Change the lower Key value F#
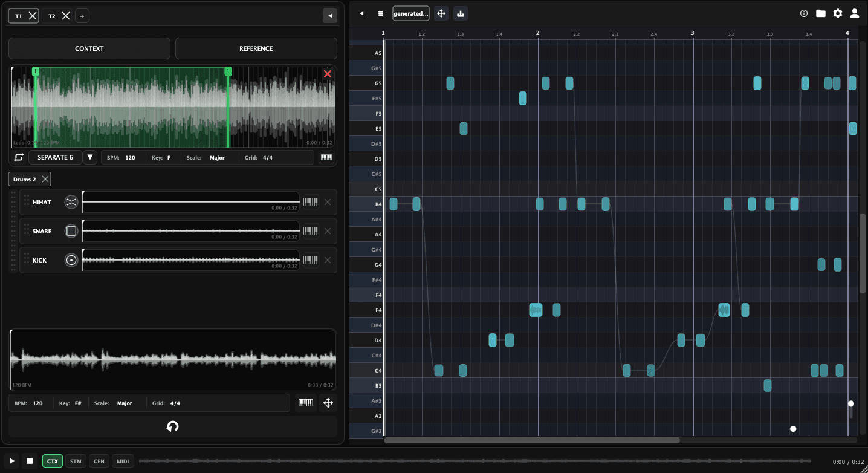 pyautogui.click(x=78, y=403)
